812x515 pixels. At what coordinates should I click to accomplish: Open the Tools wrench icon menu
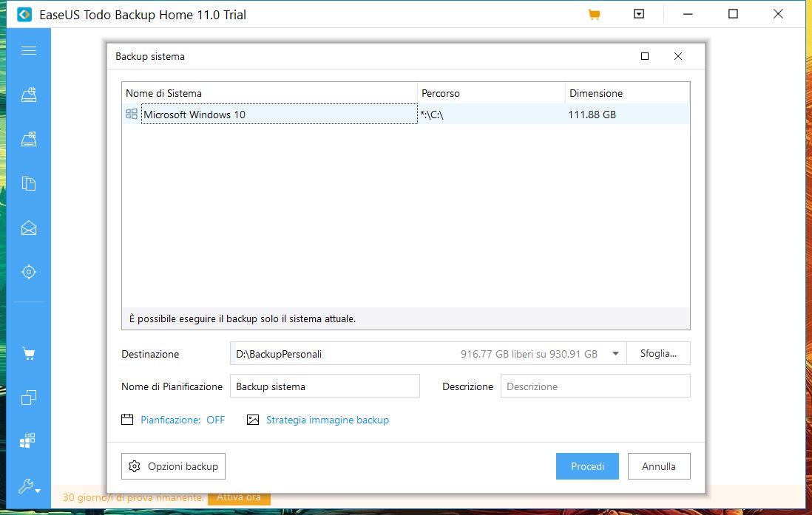[29, 486]
